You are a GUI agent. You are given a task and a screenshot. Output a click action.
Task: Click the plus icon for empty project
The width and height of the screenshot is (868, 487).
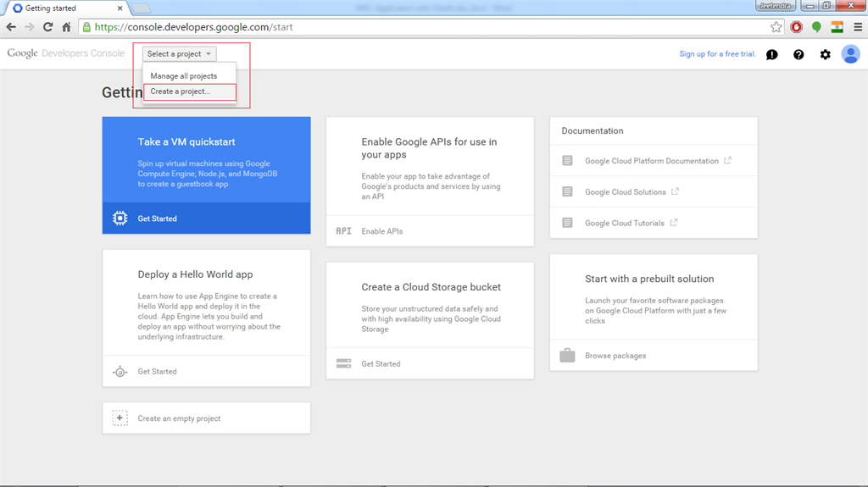120,418
